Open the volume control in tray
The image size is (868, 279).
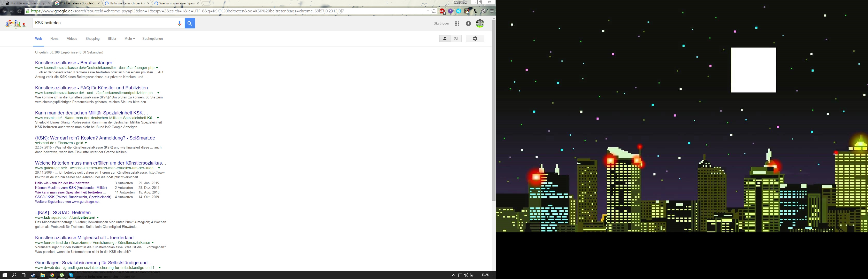466,275
